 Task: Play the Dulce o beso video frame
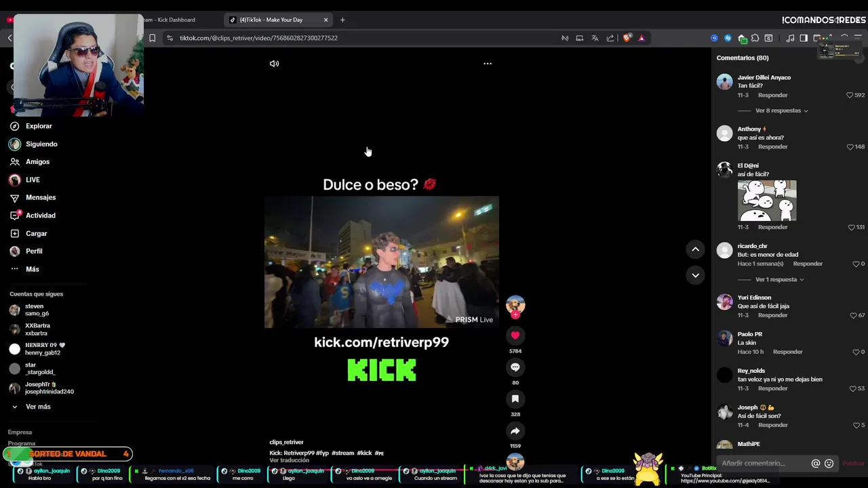tap(382, 262)
